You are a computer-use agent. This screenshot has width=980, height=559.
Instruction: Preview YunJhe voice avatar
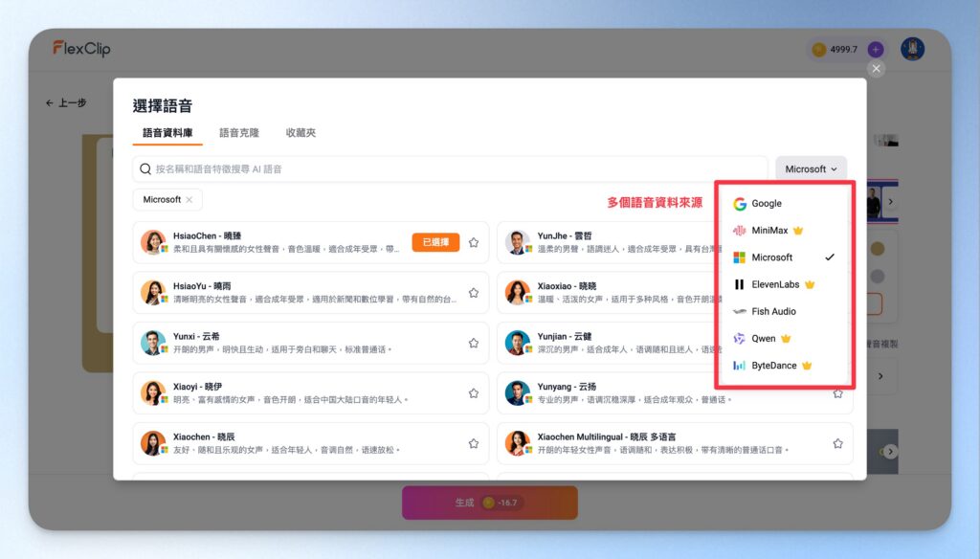point(518,242)
